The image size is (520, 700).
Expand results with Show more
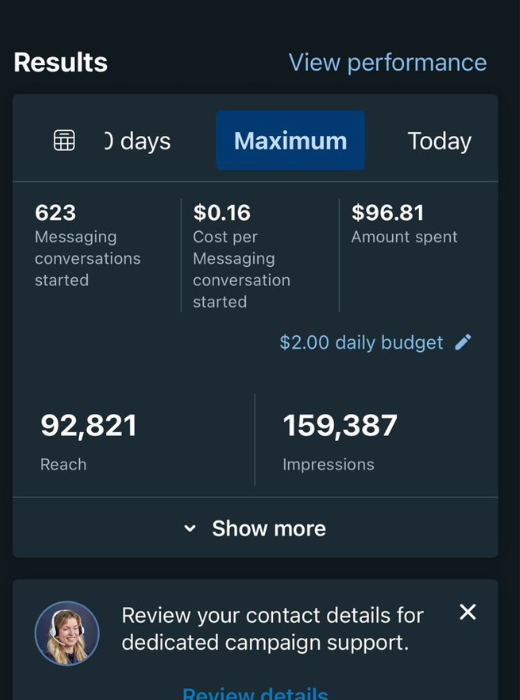[x=255, y=528]
